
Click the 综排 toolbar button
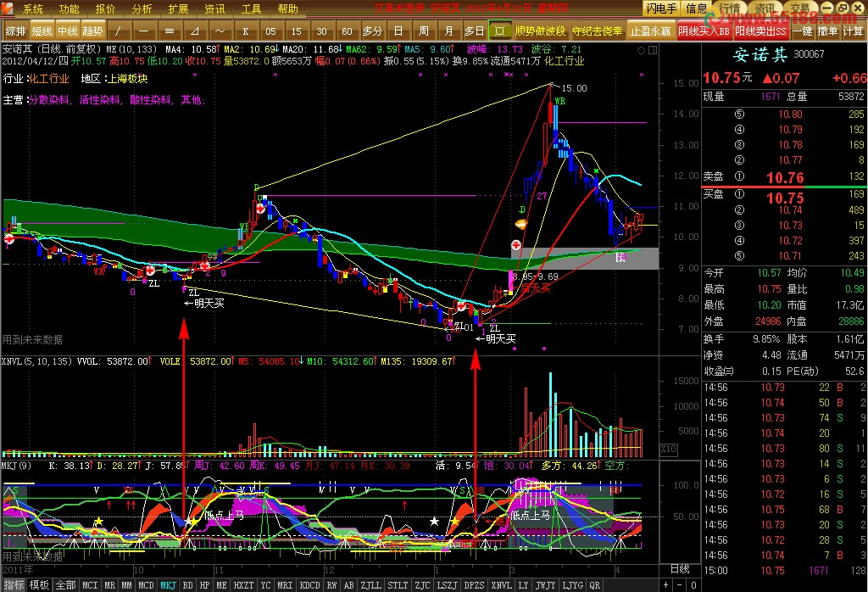[x=15, y=31]
